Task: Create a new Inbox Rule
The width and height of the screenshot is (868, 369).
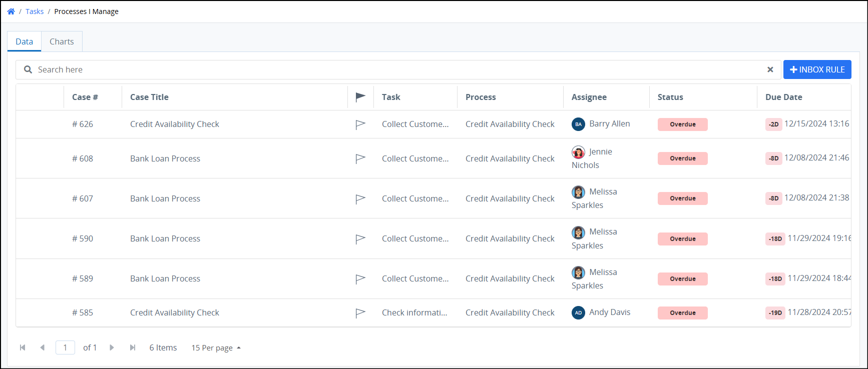Action: [817, 69]
